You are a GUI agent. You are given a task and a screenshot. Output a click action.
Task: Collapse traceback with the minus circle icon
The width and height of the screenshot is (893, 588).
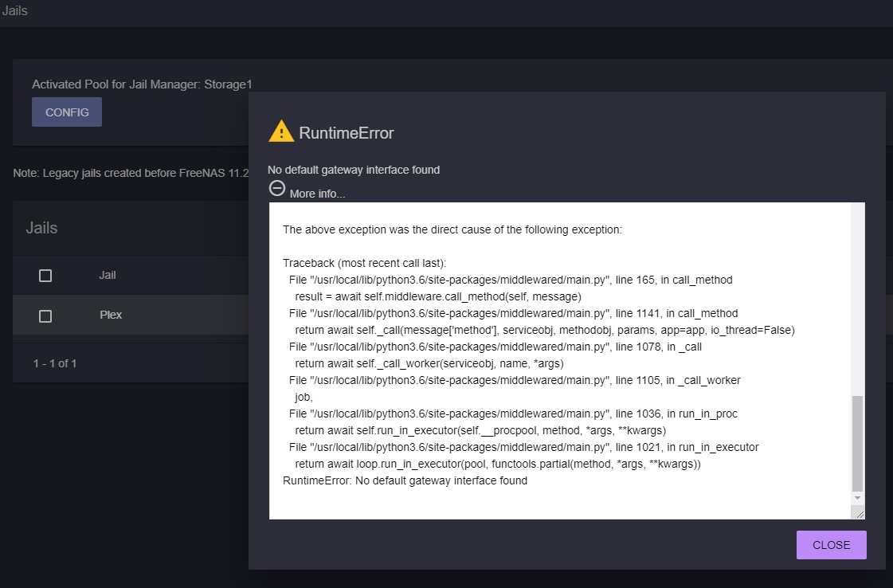tap(277, 189)
